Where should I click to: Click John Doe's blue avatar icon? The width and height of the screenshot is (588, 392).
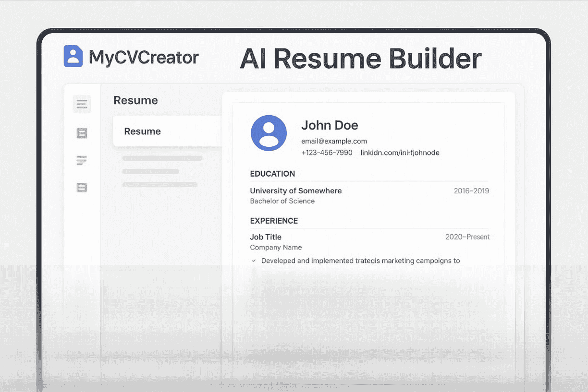point(269,133)
